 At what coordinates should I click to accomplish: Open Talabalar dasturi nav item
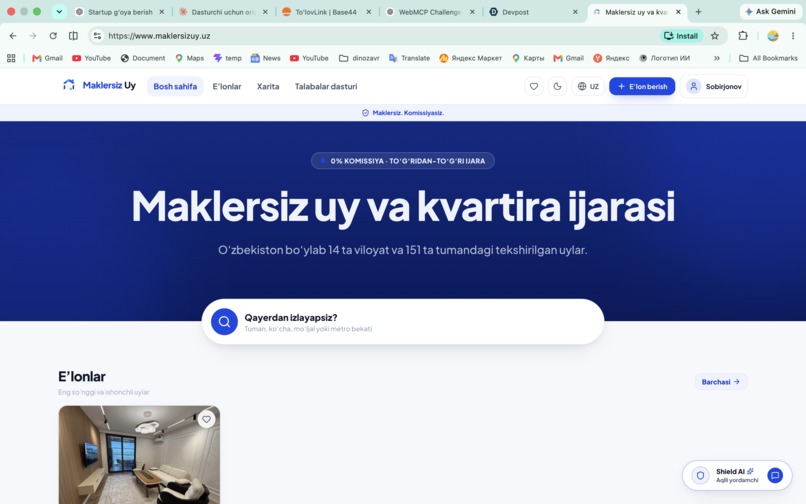click(326, 86)
